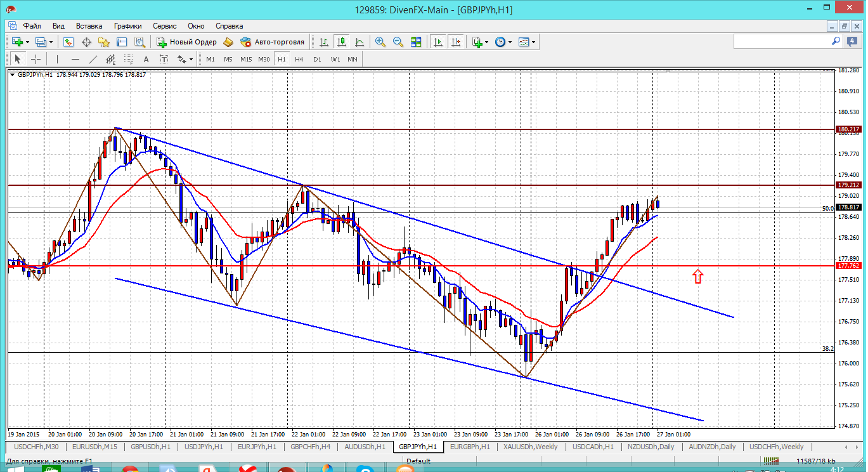Open the Графики menu
The image size is (868, 472).
pyautogui.click(x=127, y=26)
